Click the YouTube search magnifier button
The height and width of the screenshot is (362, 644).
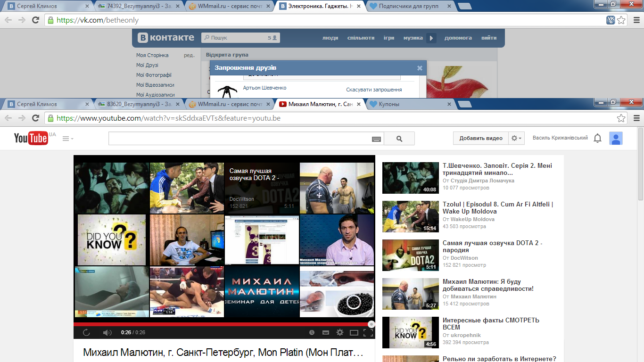coord(399,139)
